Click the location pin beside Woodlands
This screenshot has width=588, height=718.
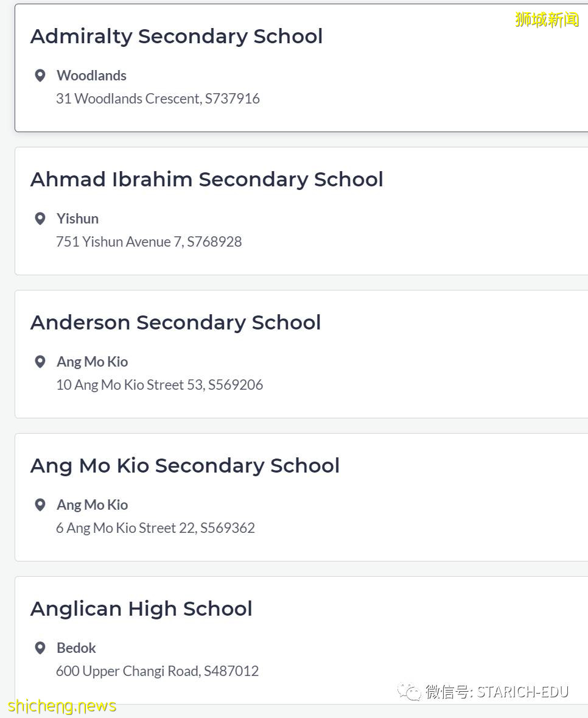40,76
